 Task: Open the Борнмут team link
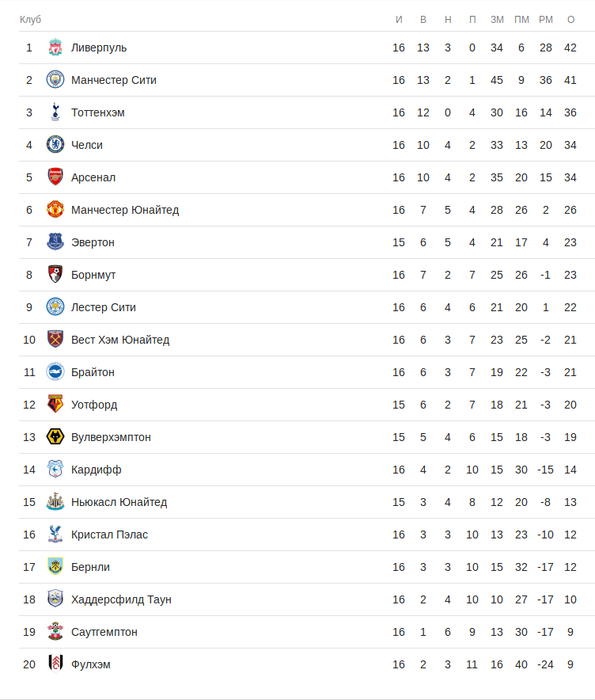[93, 275]
